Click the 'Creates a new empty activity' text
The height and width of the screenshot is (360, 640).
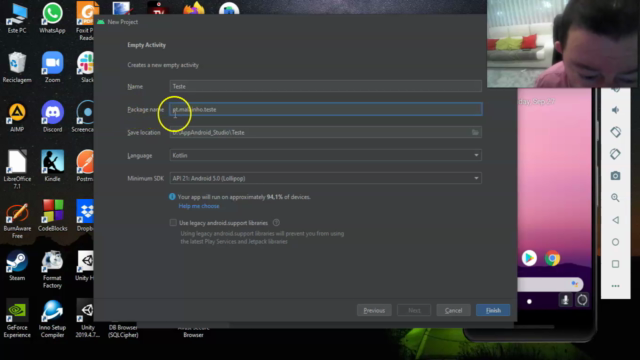(x=163, y=65)
